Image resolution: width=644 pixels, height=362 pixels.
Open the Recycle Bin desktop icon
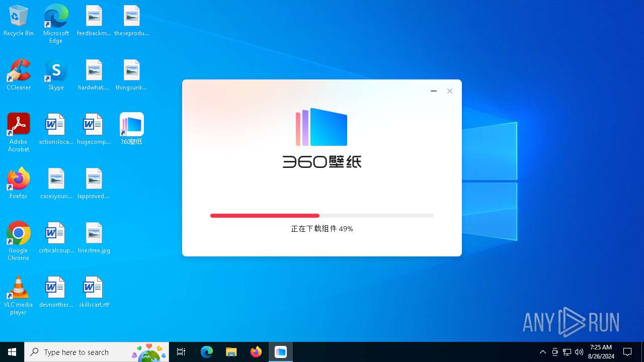(19, 21)
